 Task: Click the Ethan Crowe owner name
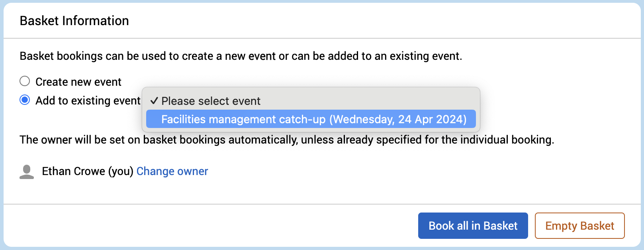pos(73,171)
